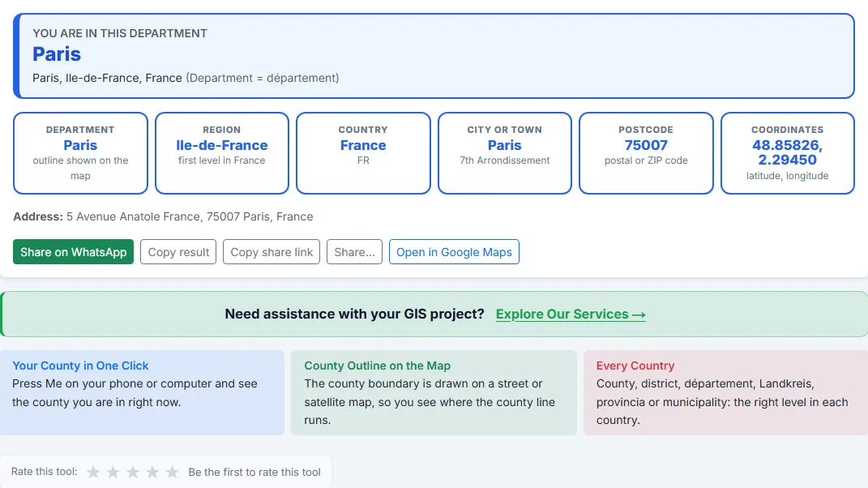Follow the Explore Our Services link
The image size is (868, 488).
[571, 314]
